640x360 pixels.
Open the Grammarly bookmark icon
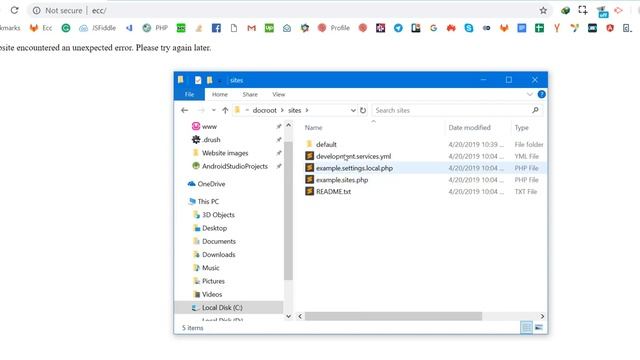tap(66, 28)
